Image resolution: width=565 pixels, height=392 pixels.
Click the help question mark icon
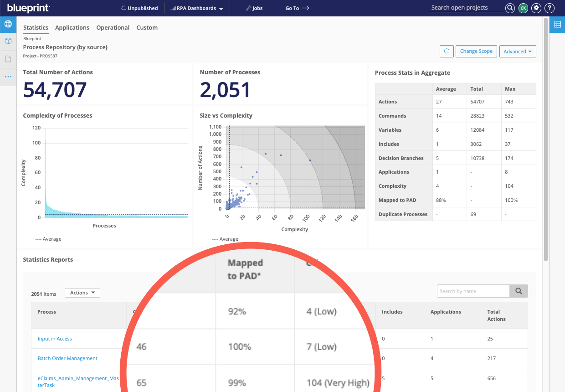tap(549, 8)
